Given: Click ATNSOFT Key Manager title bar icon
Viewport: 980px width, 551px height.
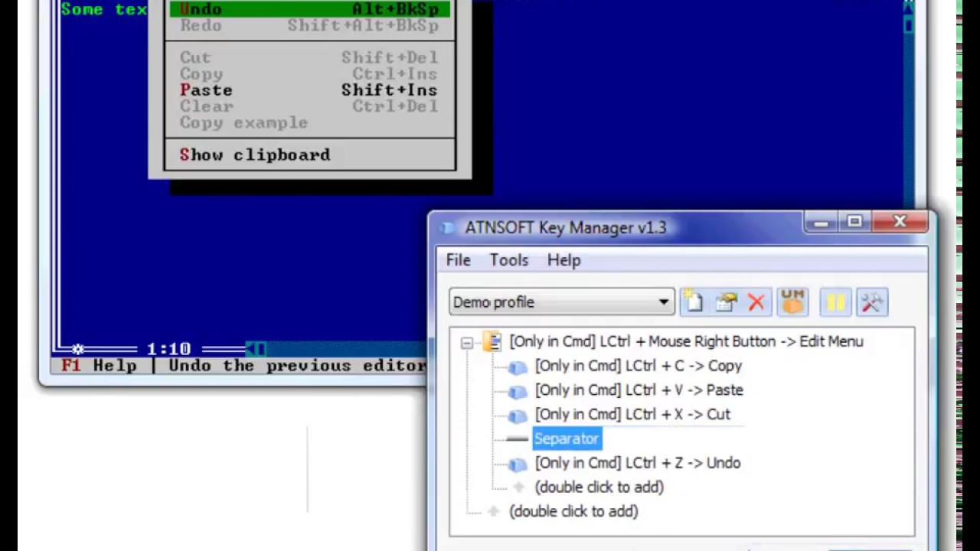Looking at the screenshot, I should point(447,228).
